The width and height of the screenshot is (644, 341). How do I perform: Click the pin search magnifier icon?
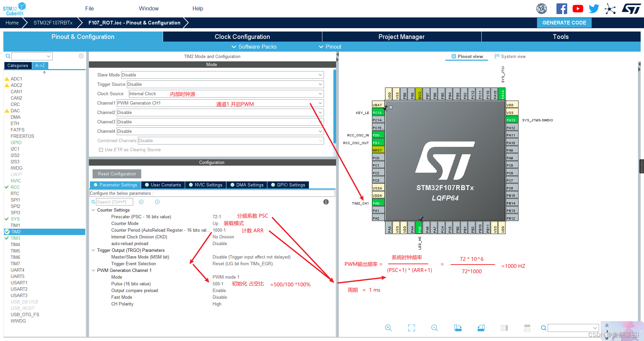click(544, 328)
